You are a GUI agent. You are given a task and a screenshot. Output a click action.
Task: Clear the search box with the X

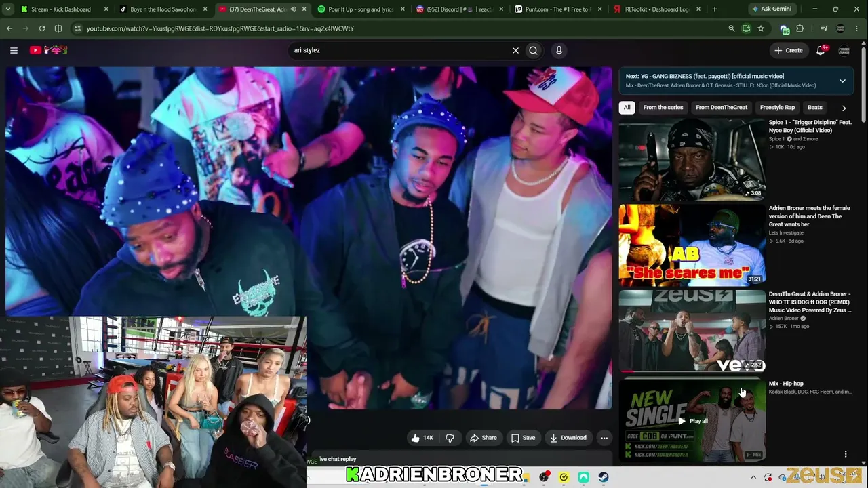515,50
